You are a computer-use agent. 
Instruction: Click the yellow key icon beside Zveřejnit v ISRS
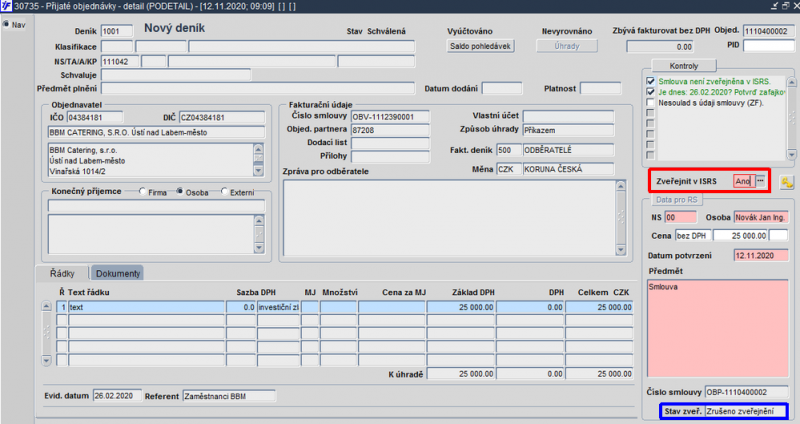(787, 182)
